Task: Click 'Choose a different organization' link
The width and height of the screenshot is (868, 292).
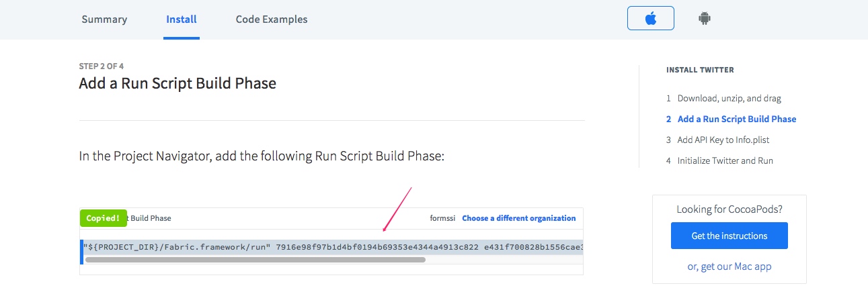Action: click(518, 218)
